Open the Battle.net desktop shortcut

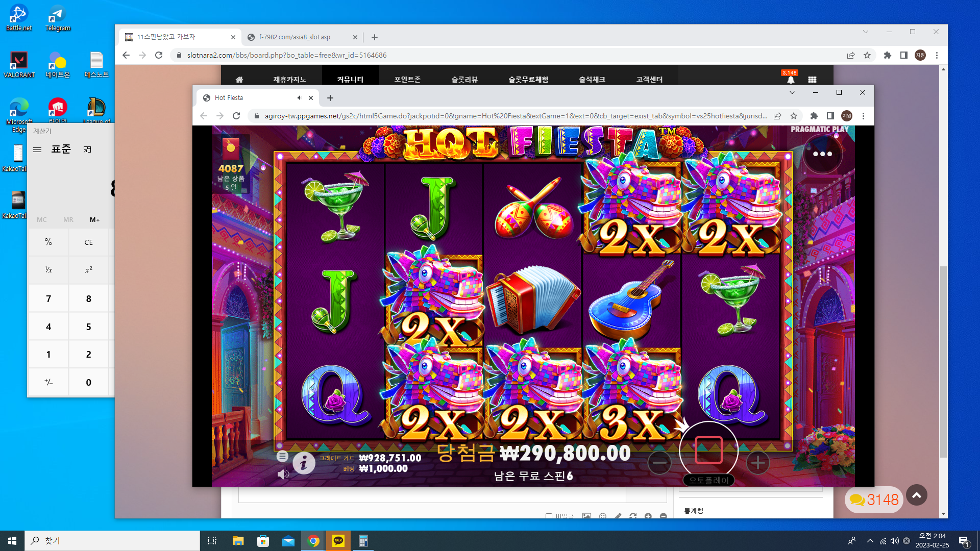point(19,18)
